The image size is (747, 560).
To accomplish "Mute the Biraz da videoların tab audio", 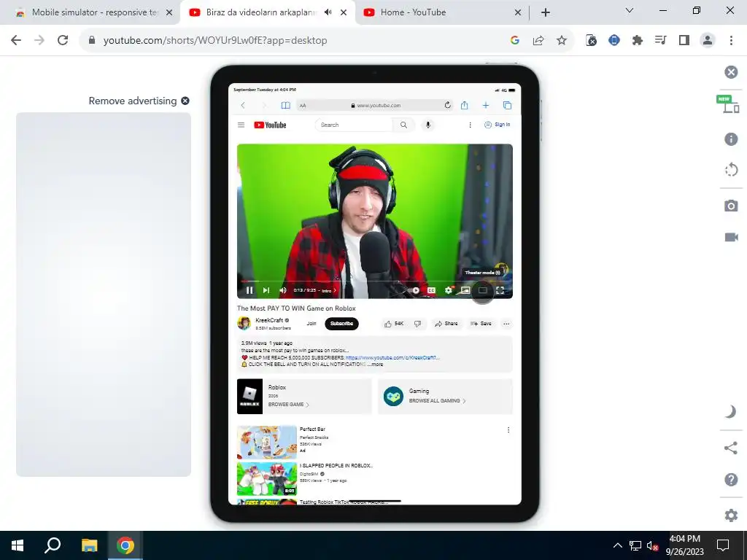I will tap(328, 12).
